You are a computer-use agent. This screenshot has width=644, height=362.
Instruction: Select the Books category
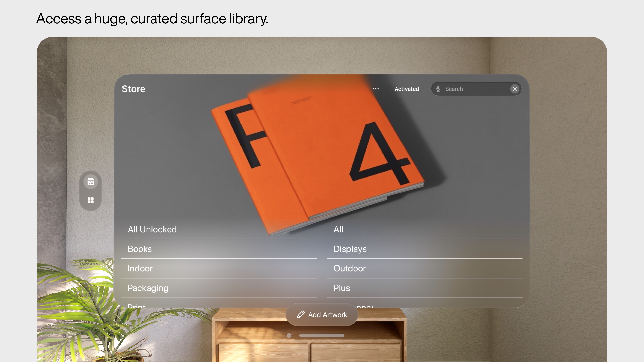pos(219,249)
